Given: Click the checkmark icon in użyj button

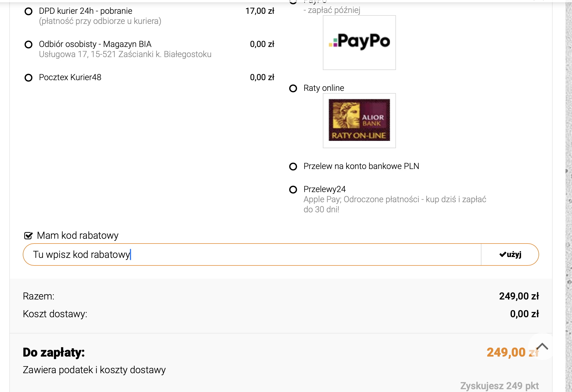Looking at the screenshot, I should pos(503,254).
